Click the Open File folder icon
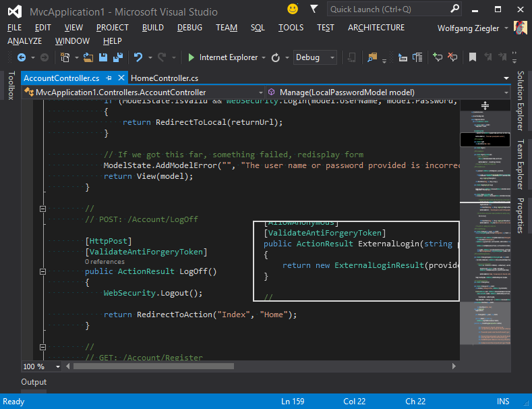532x409 pixels. (88, 57)
